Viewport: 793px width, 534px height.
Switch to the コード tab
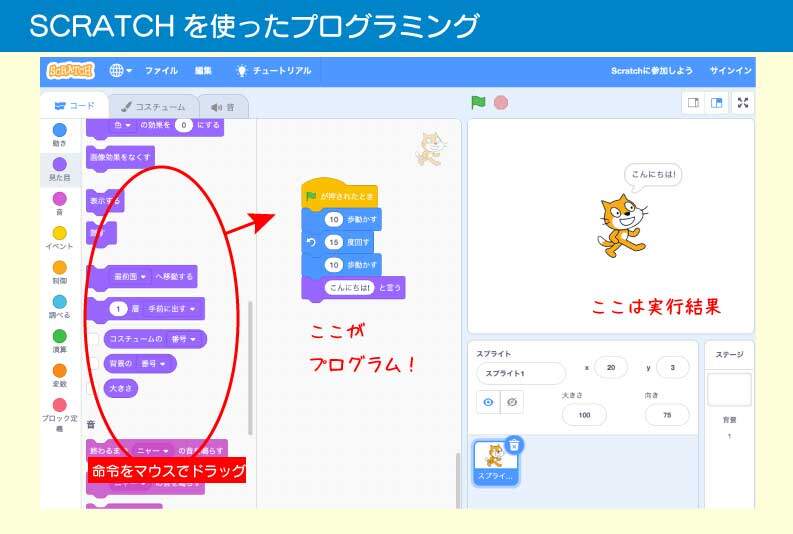point(74,106)
